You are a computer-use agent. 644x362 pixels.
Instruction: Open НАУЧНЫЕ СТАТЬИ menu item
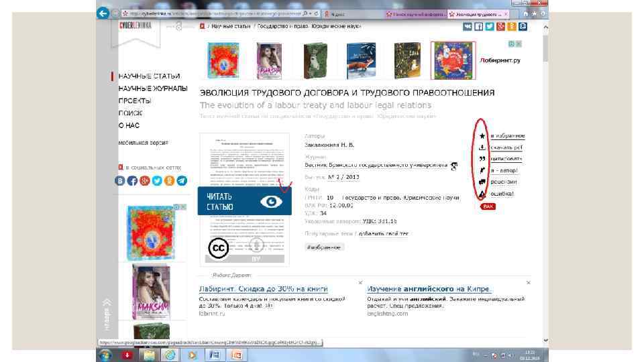(x=149, y=76)
